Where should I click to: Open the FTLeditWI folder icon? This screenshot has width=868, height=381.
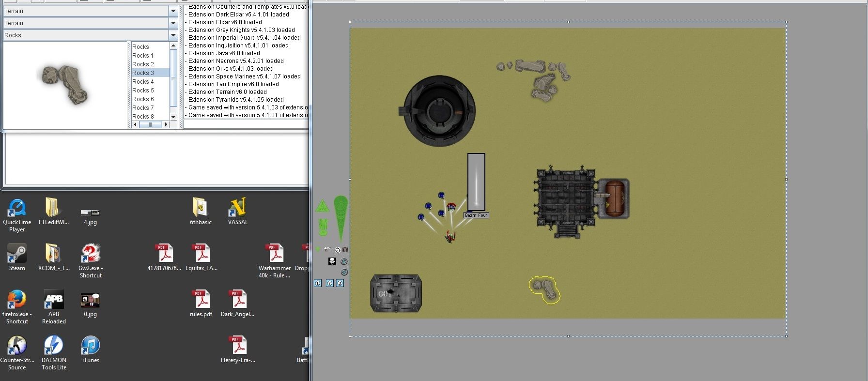coord(53,211)
